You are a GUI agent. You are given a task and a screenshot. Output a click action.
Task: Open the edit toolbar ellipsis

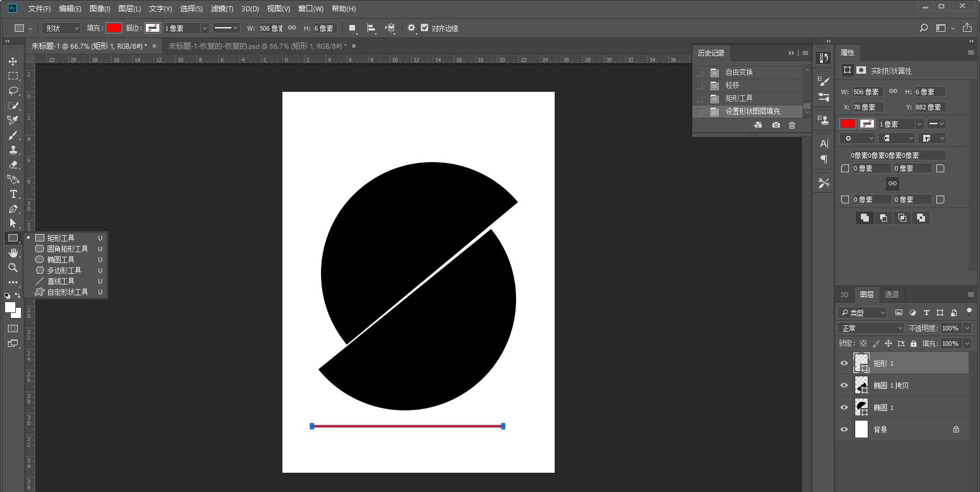click(12, 282)
